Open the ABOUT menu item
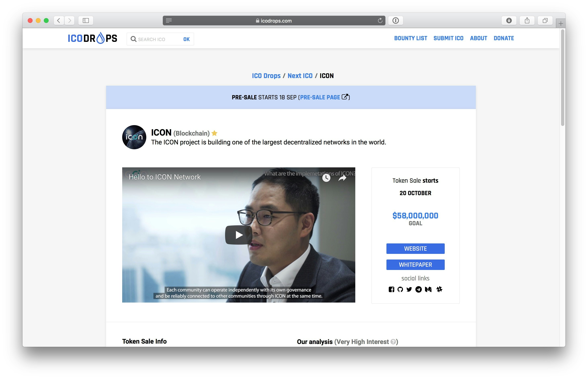This screenshot has height=379, width=588. 478,38
